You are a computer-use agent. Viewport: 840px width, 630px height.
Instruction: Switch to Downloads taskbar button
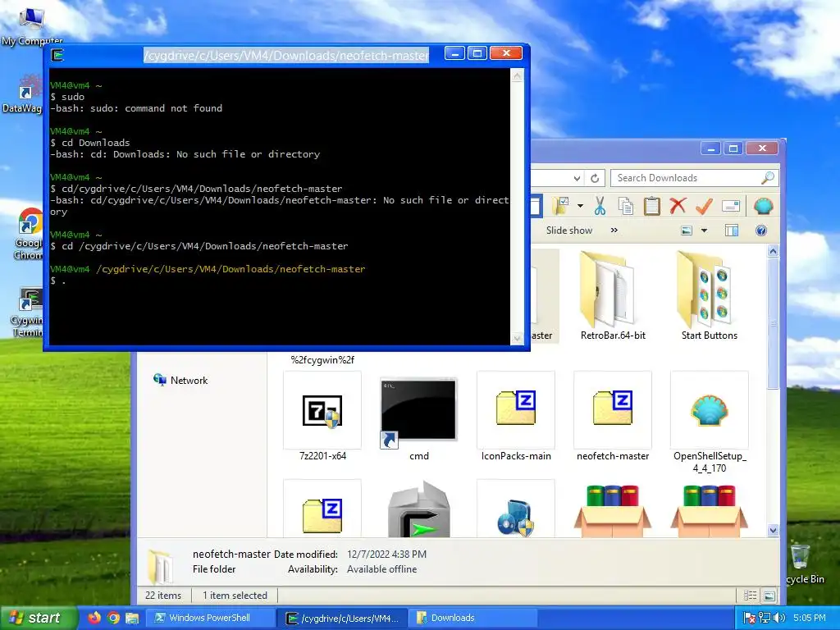click(473, 618)
